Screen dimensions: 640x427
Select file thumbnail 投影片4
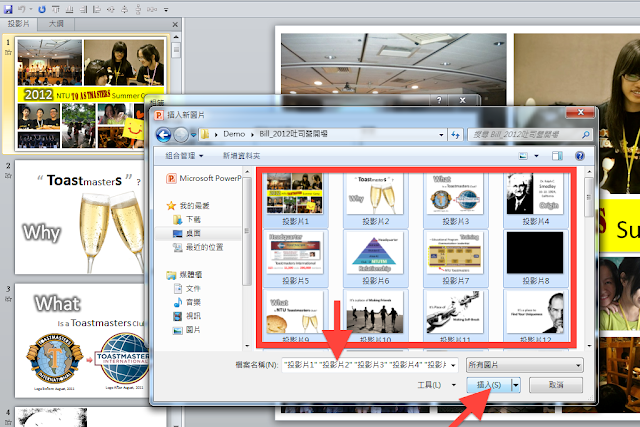point(536,199)
